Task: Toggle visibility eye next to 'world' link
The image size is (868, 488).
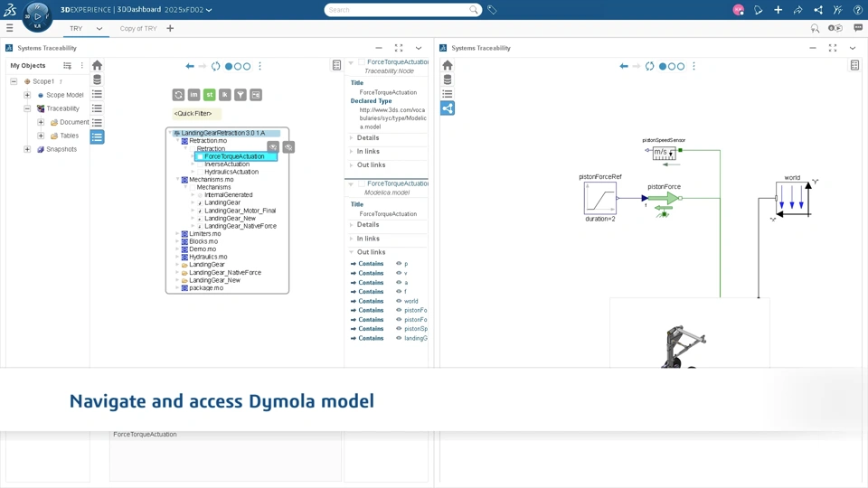Action: (x=399, y=301)
